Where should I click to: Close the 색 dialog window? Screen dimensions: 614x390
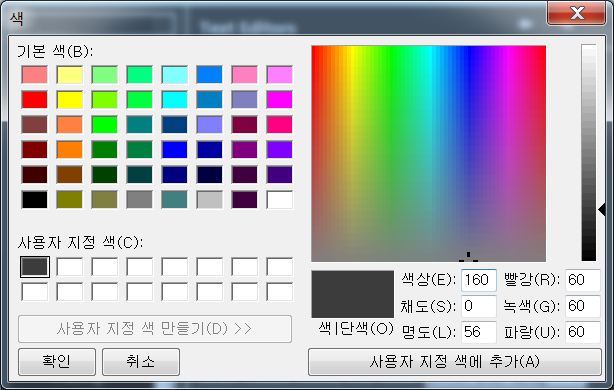[x=576, y=13]
